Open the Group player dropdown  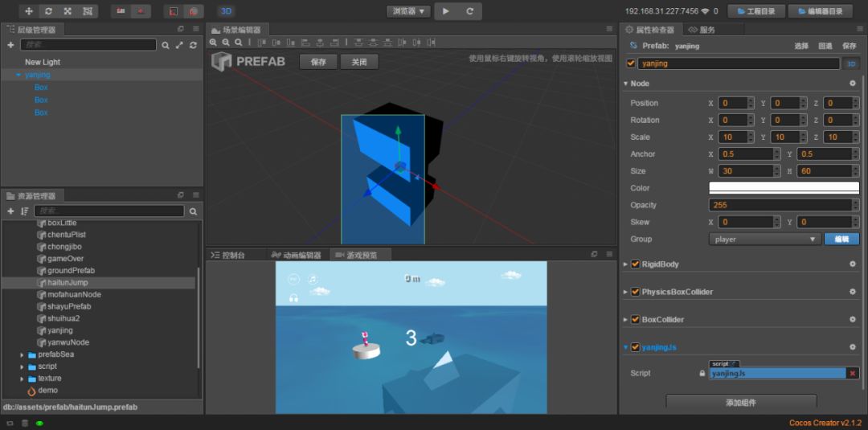point(765,240)
